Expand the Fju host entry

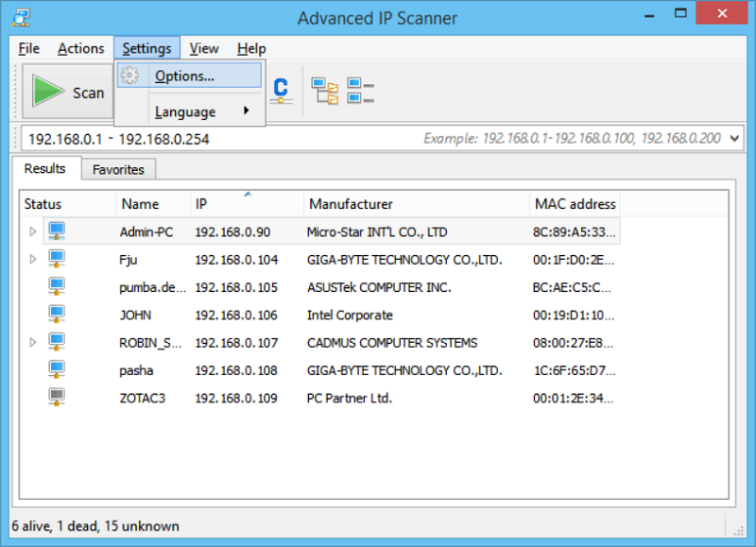33,259
